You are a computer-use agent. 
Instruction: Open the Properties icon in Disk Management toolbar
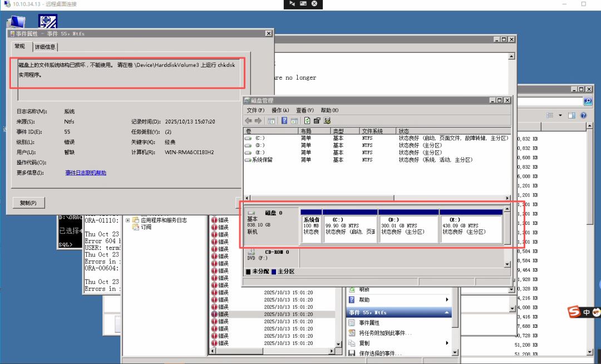[317, 121]
